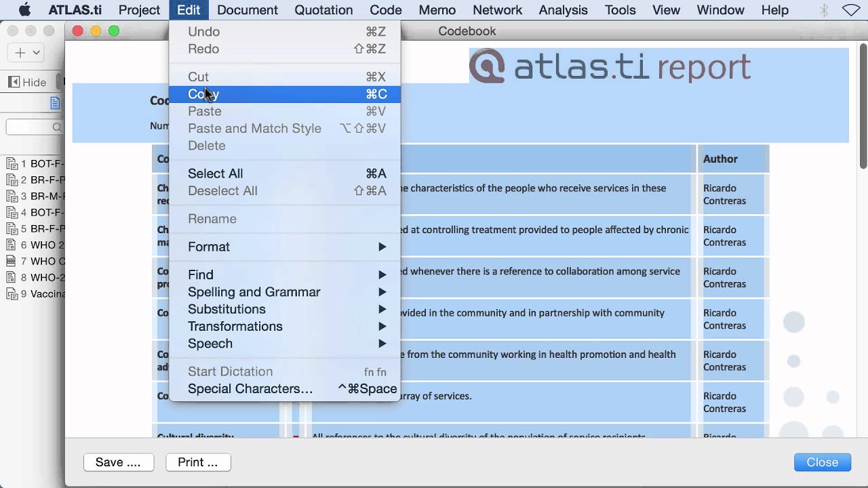
Task: Click the blue Close button
Action: 823,462
